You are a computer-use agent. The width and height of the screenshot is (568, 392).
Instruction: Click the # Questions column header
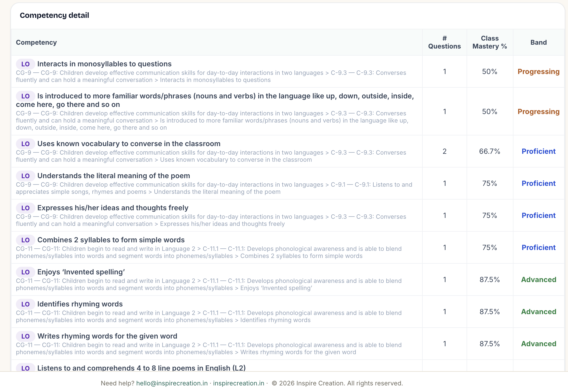444,42
